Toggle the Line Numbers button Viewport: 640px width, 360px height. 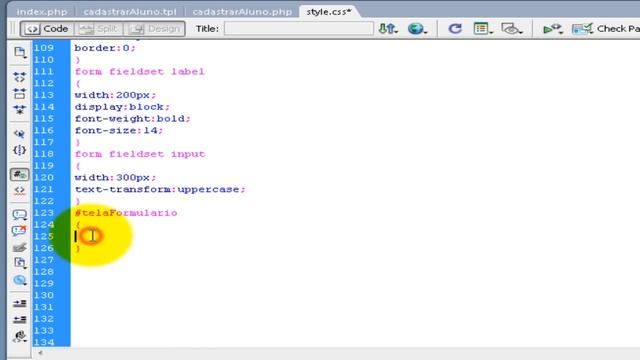19,175
